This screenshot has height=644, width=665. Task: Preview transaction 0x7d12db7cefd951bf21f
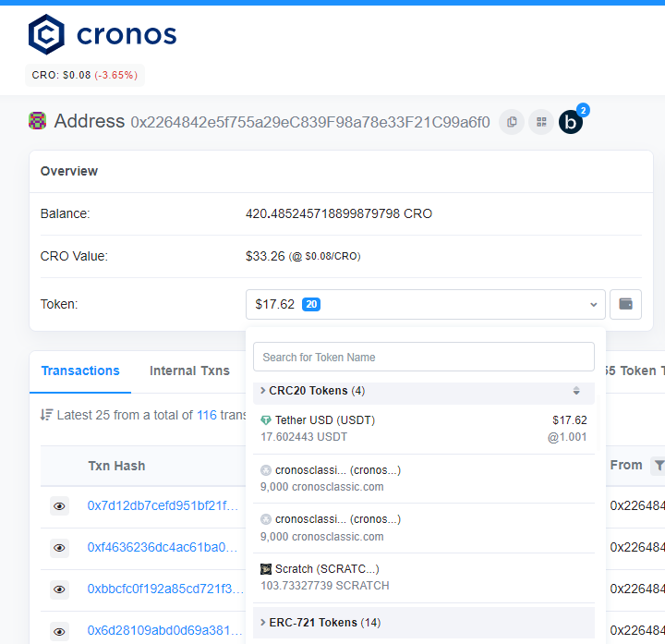click(x=59, y=506)
